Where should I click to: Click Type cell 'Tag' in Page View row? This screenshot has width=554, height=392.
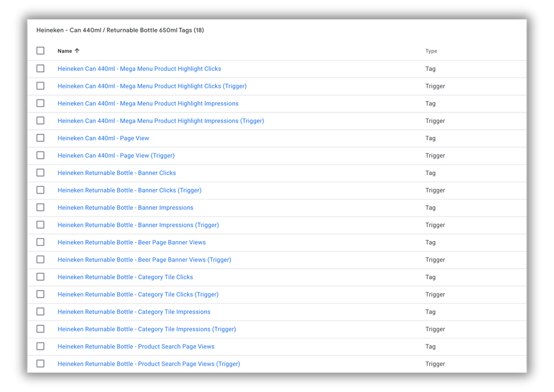[430, 138]
